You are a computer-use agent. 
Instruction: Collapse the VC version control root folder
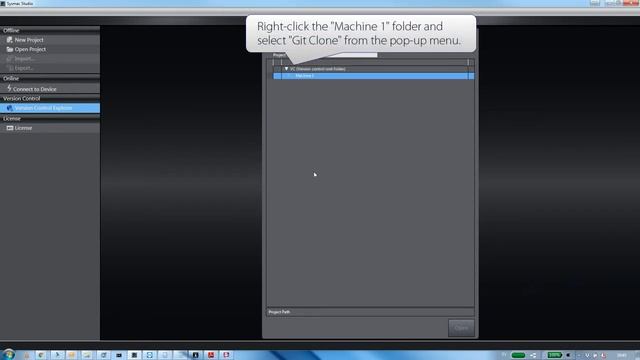[287, 69]
